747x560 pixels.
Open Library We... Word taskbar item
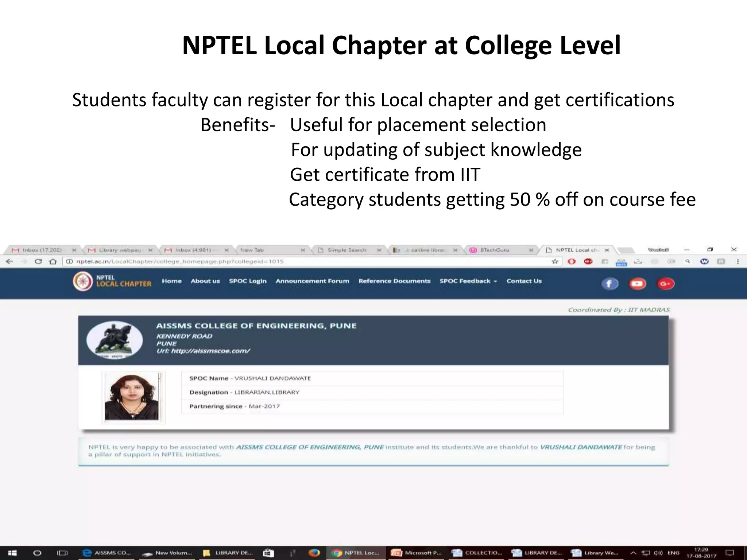point(595,553)
